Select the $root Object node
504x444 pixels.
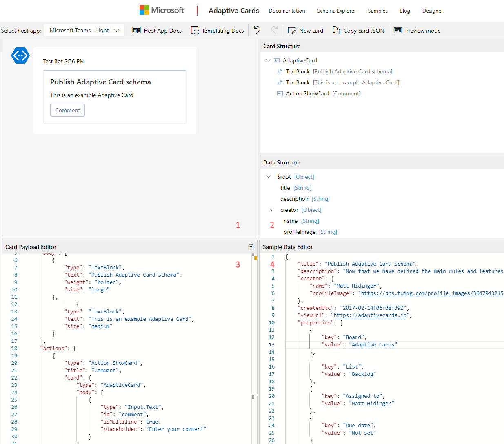click(295, 177)
